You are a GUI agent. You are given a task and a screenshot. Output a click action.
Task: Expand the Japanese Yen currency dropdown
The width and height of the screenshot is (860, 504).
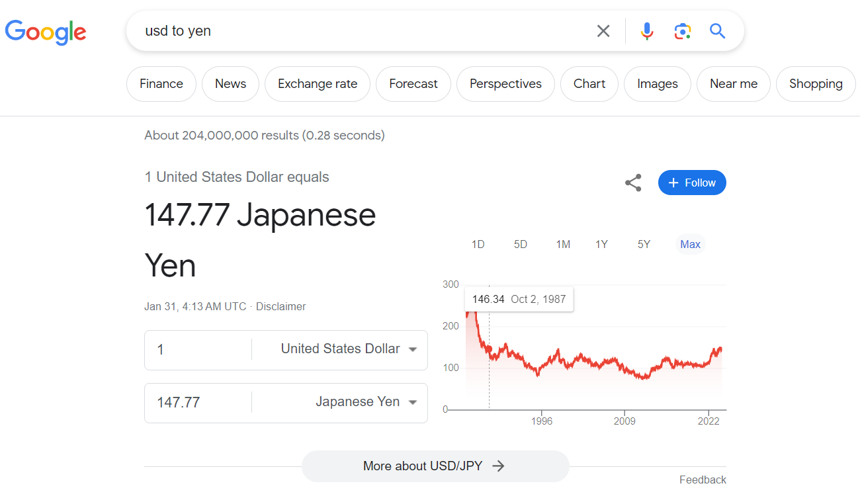click(340, 403)
